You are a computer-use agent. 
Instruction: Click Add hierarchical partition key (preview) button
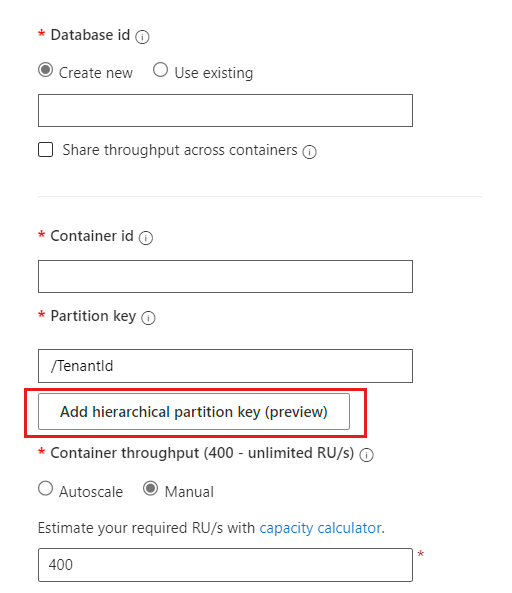(194, 411)
